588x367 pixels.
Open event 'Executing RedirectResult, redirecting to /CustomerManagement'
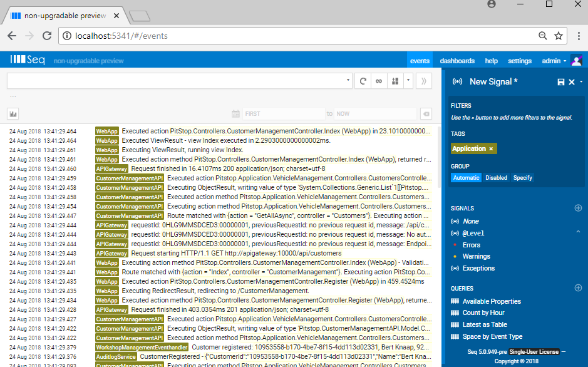(215, 291)
